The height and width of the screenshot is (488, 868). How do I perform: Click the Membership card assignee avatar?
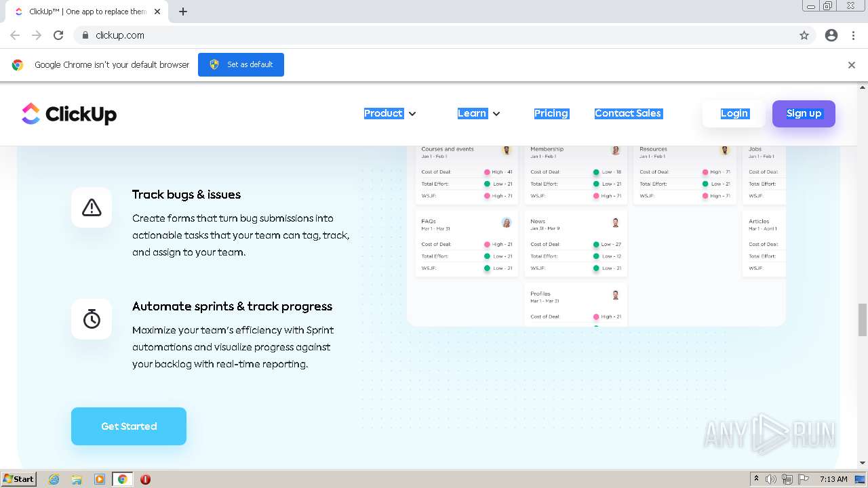click(616, 150)
